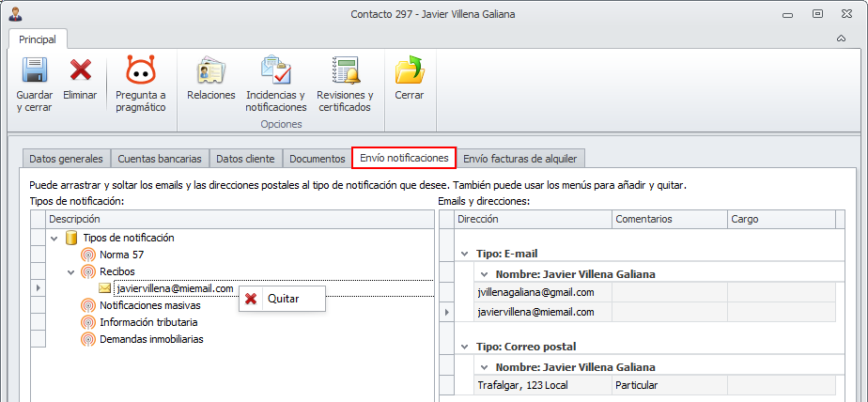The width and height of the screenshot is (868, 402).
Task: Open Revisiones y certificados icon
Action: (345, 70)
